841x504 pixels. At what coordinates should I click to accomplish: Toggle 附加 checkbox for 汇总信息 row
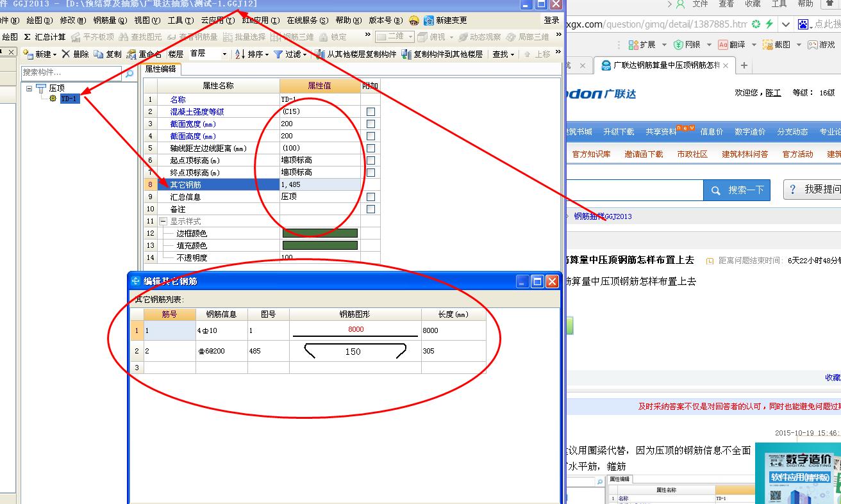pos(371,197)
